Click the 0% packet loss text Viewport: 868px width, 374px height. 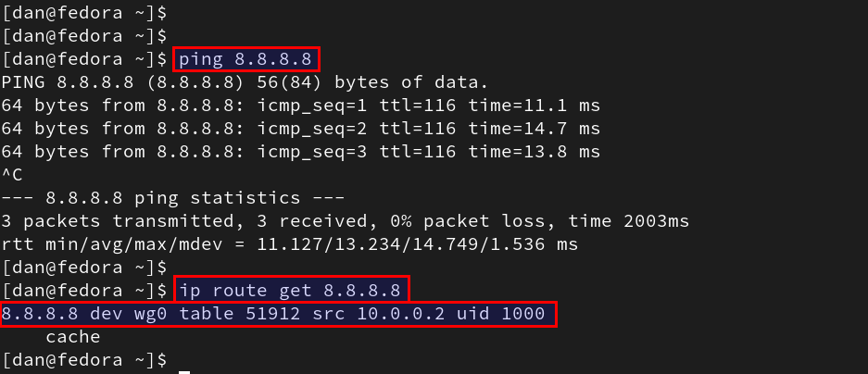pos(467,221)
